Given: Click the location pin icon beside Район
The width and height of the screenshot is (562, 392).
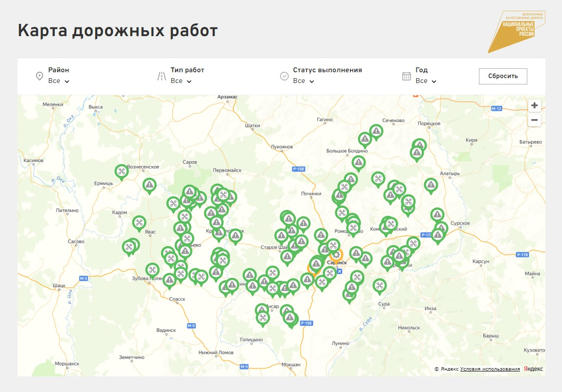Looking at the screenshot, I should (x=40, y=76).
